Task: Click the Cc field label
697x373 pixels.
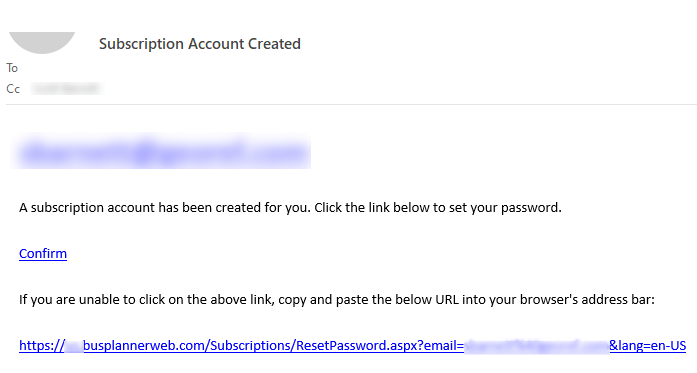Action: (x=13, y=89)
